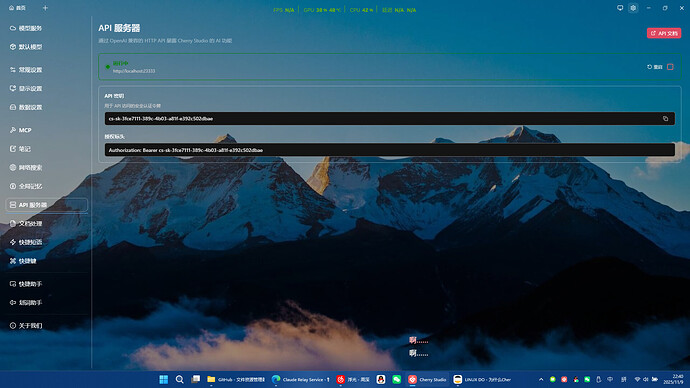690x388 pixels.
Task: Open 快捷助手 settings in sidebar
Action: pyautogui.click(x=26, y=284)
